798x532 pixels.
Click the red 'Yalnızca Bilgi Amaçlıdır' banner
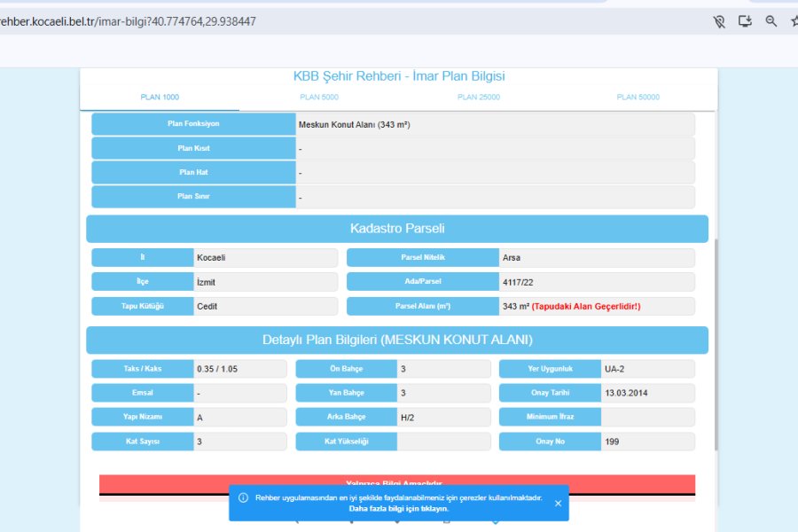pos(397,483)
